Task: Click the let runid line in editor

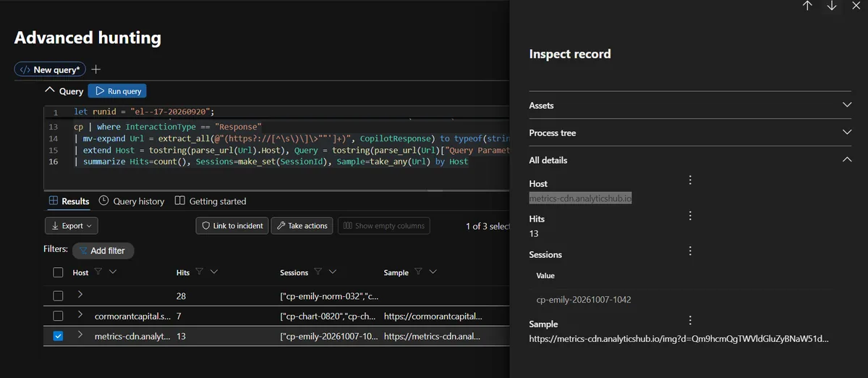Action: [x=145, y=112]
